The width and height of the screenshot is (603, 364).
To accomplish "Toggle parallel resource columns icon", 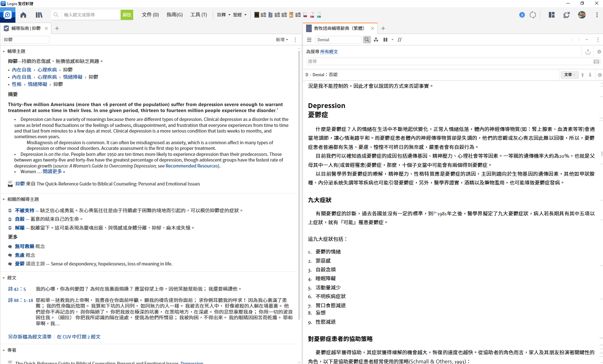I will coord(385,40).
